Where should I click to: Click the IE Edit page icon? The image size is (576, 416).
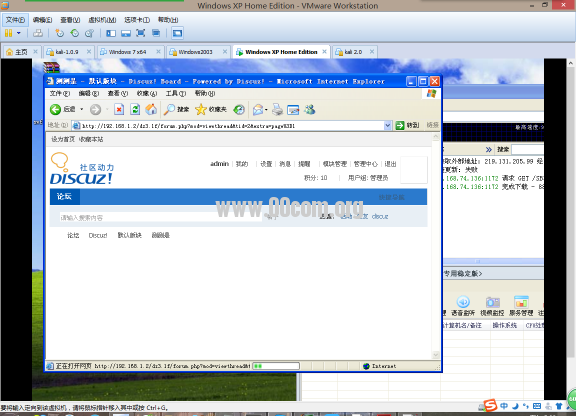click(x=293, y=109)
